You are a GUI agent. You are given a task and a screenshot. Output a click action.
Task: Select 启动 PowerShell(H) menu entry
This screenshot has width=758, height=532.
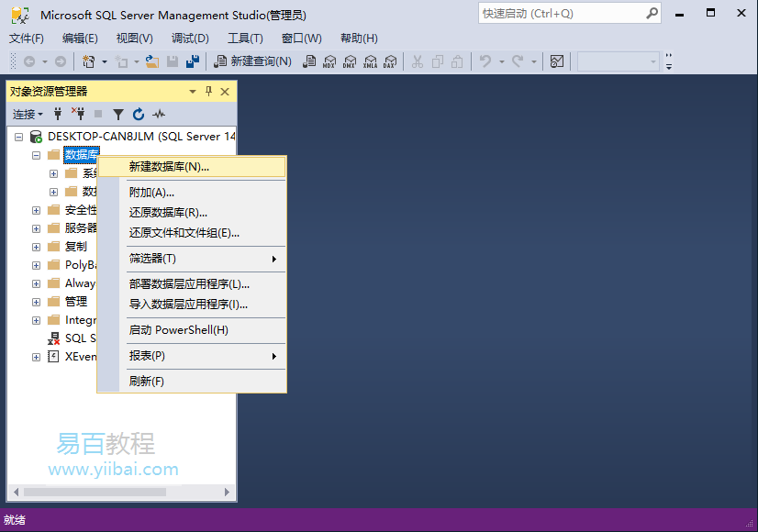click(x=178, y=330)
